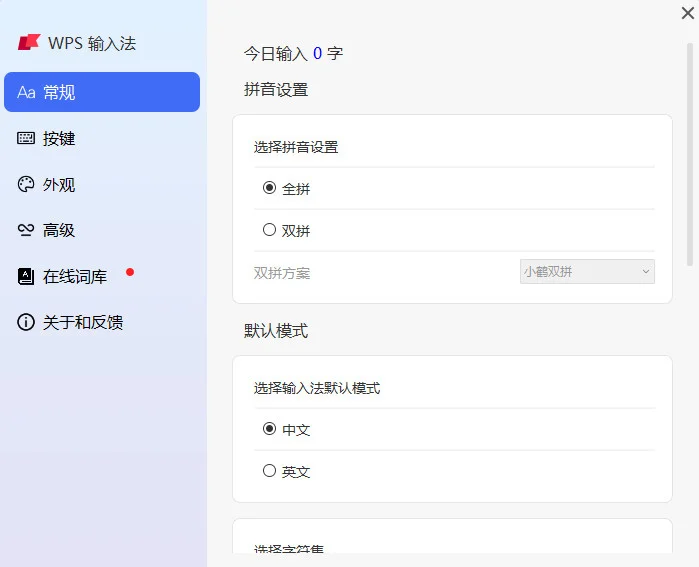The height and width of the screenshot is (567, 699).
Task: Select the 双拼 radio button
Action: click(269, 230)
